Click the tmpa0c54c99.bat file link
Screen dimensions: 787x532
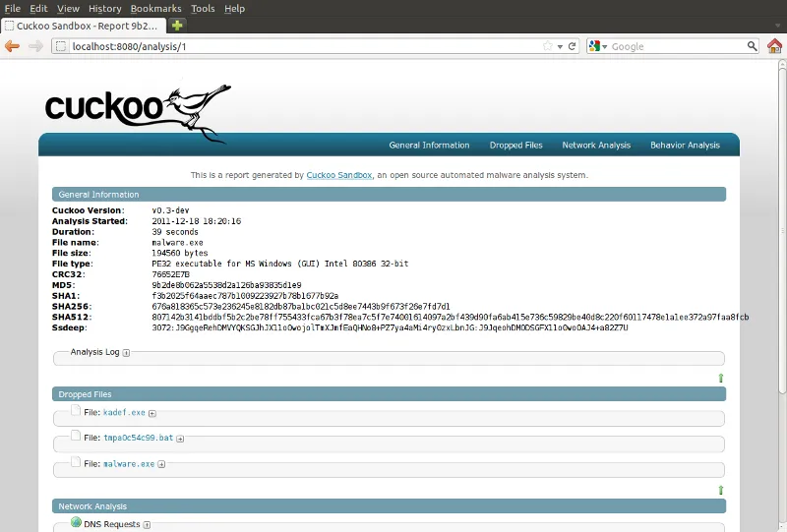click(138, 438)
